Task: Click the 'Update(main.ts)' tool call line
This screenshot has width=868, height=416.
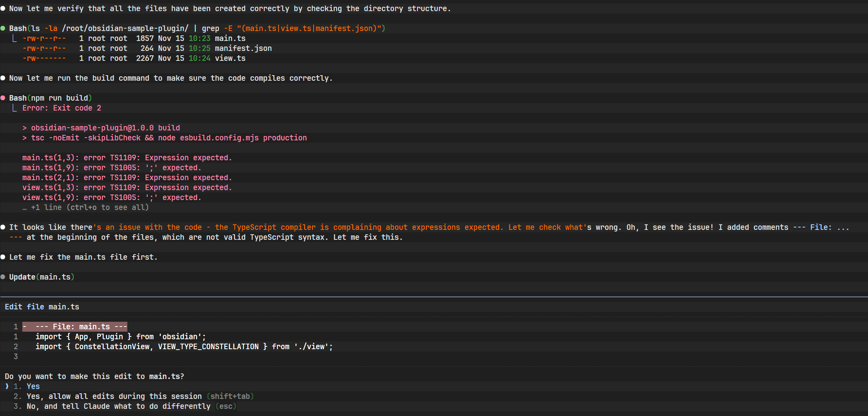Action: (42, 277)
